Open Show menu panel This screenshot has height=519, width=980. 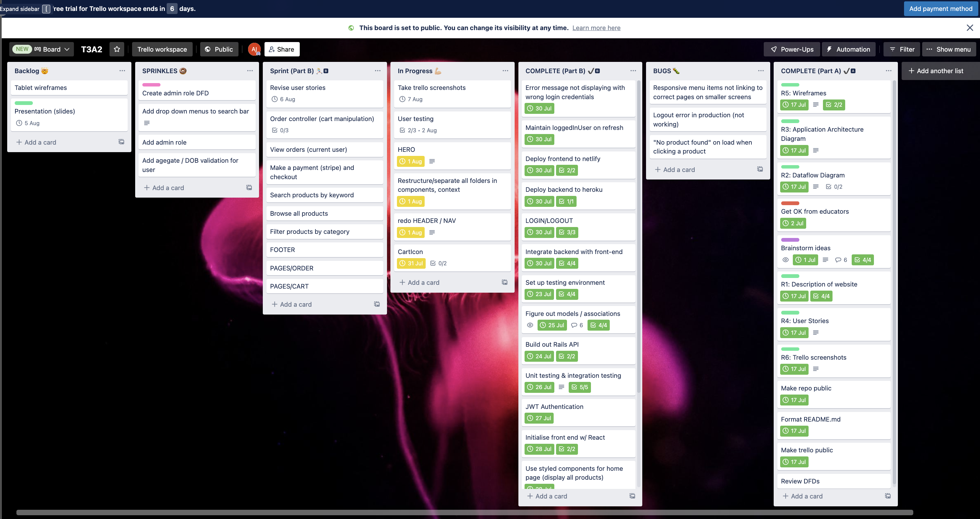(x=949, y=49)
